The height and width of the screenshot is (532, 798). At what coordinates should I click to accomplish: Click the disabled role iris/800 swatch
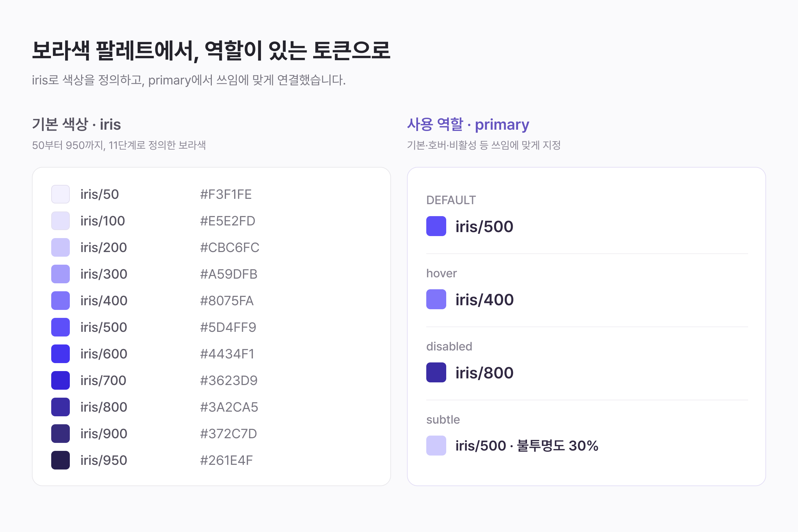(436, 372)
